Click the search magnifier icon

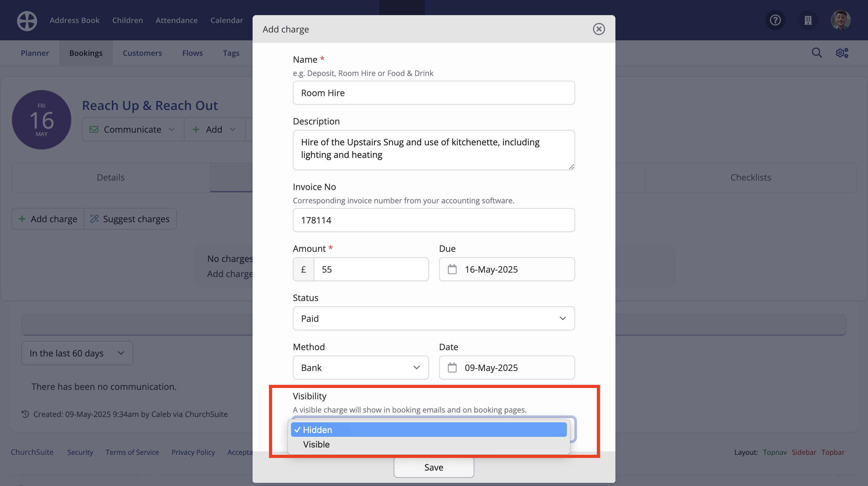tap(816, 53)
